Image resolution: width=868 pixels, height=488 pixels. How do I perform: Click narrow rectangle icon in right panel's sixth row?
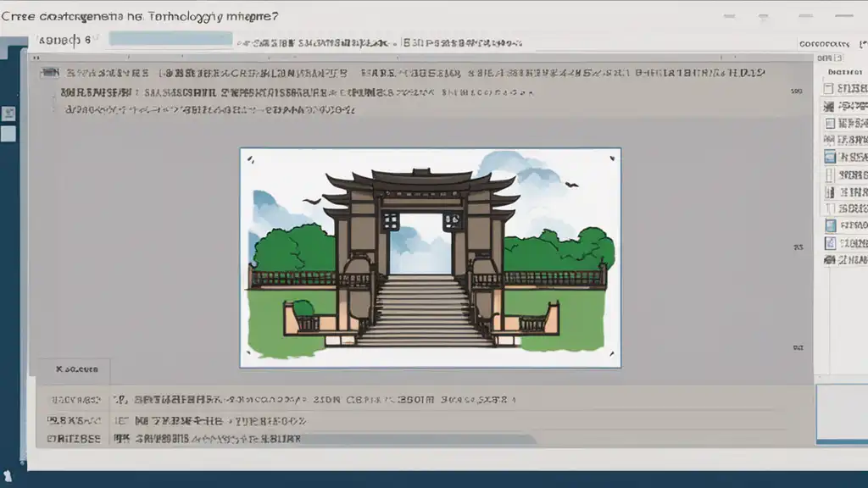pos(829,175)
